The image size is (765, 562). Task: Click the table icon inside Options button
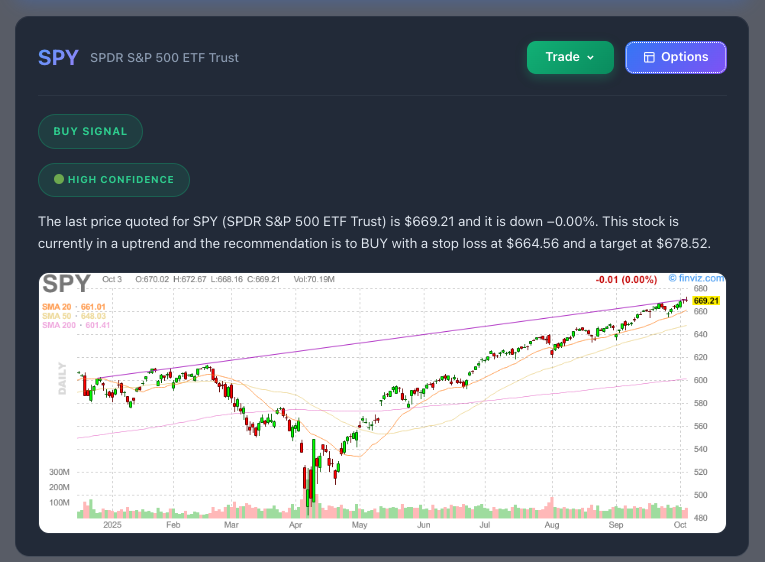coord(649,58)
